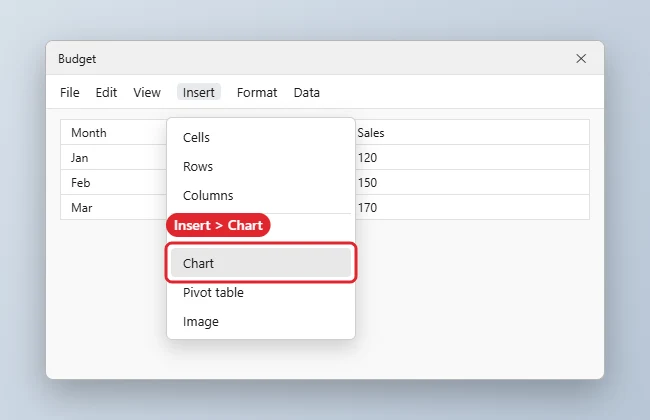Open the View menu
This screenshot has height=420, width=650.
click(147, 92)
